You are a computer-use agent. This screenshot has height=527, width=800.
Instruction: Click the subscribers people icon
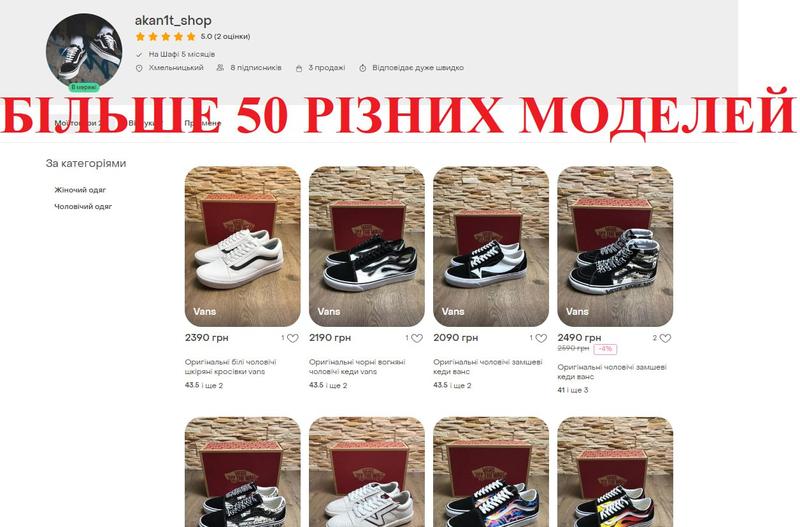click(x=220, y=67)
